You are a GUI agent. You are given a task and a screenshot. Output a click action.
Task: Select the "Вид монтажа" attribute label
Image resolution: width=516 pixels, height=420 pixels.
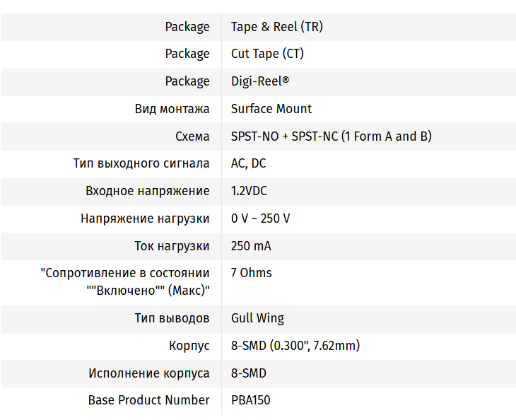[x=172, y=109]
